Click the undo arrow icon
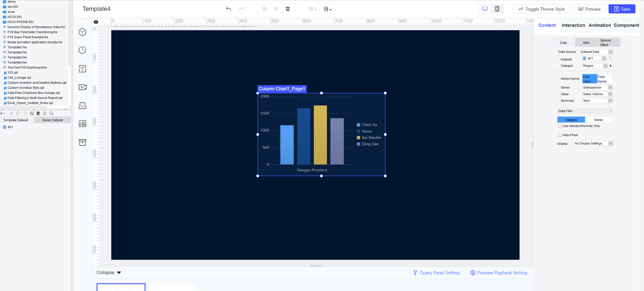Screen dimensions: 644x291 click(229, 9)
